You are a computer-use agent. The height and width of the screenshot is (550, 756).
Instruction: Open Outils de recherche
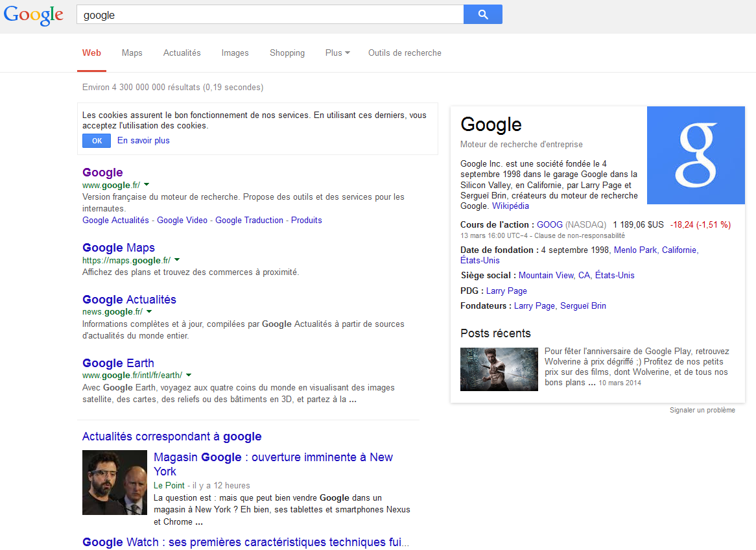coord(405,53)
